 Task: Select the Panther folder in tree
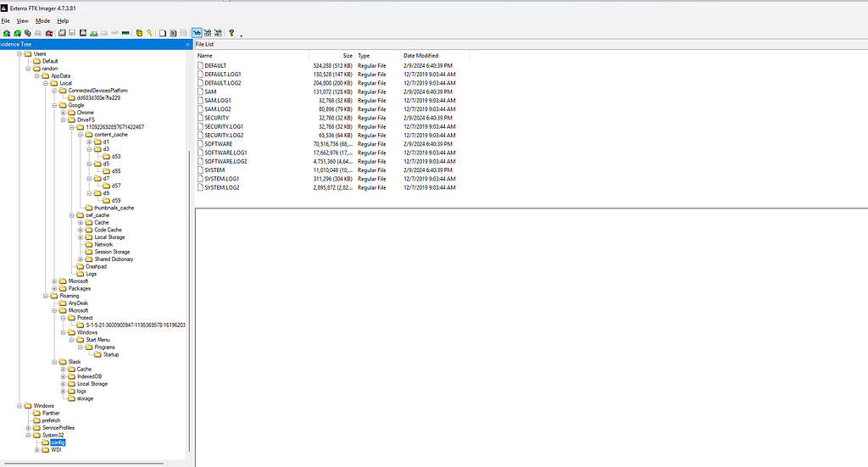pos(51,414)
